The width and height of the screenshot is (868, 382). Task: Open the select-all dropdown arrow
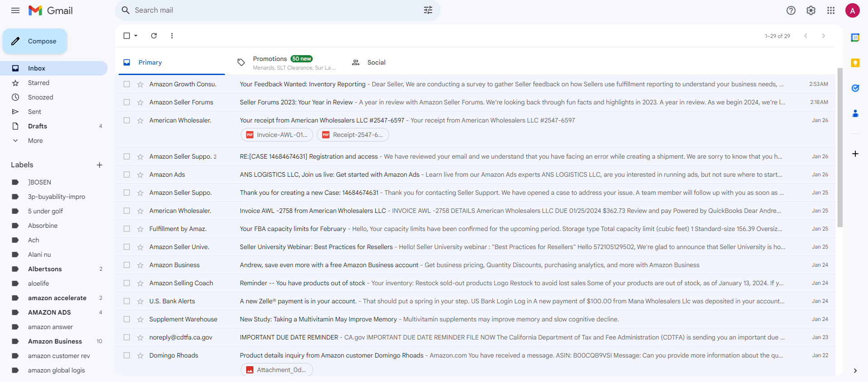tap(136, 36)
